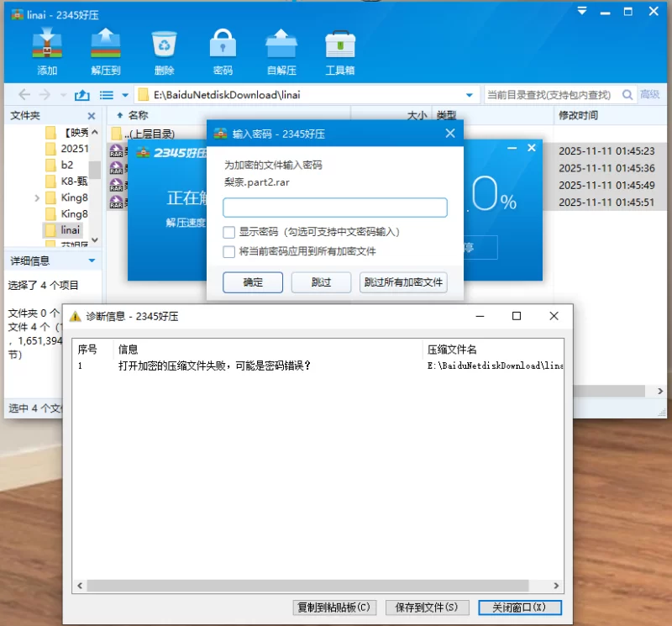The width and height of the screenshot is (672, 626).
Task: Click 跳过所有加密文件 button
Action: pyautogui.click(x=403, y=282)
